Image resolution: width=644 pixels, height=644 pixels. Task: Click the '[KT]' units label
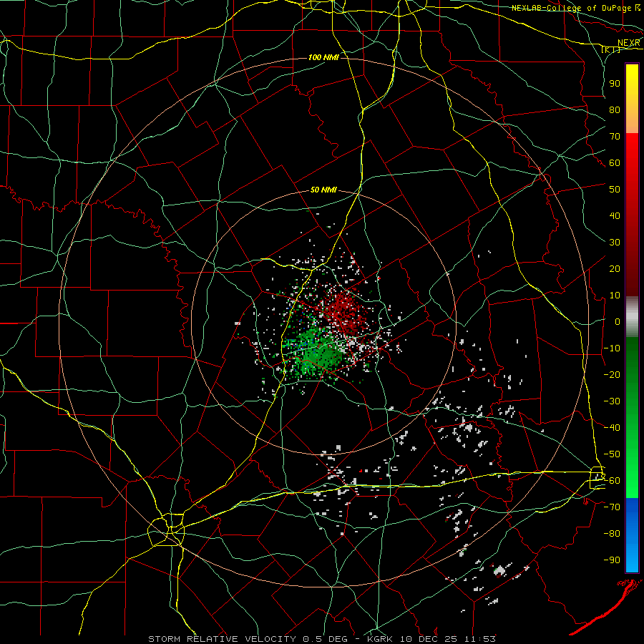pyautogui.click(x=611, y=50)
